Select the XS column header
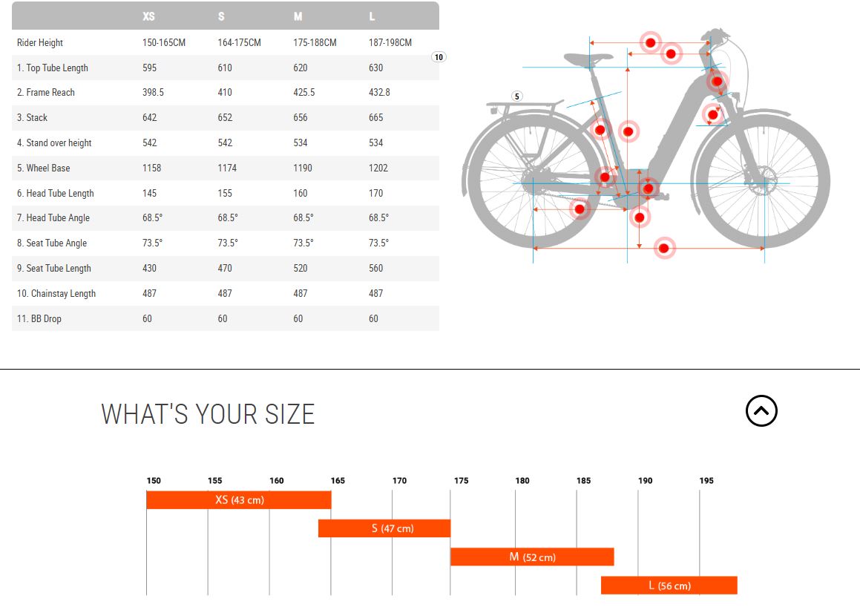 (x=148, y=16)
